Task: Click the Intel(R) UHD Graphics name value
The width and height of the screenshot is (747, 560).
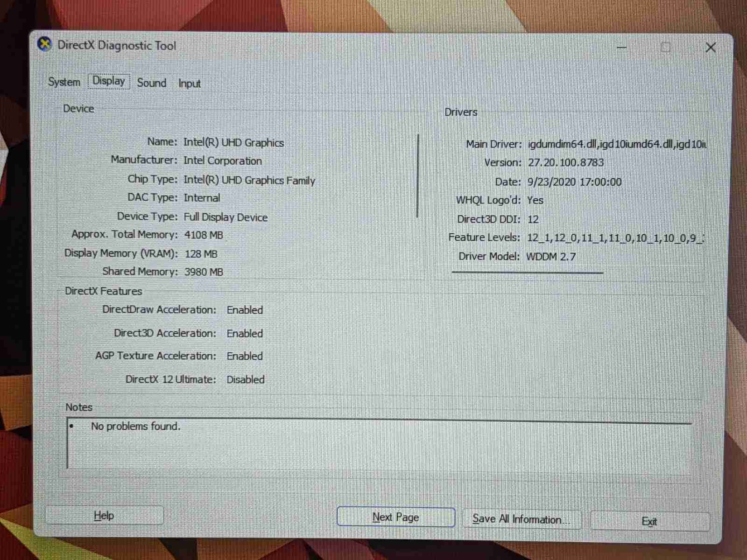Action: click(x=233, y=143)
